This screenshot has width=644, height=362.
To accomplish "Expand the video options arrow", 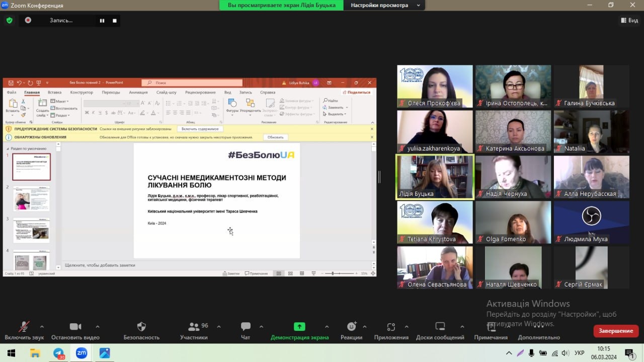I will click(98, 326).
